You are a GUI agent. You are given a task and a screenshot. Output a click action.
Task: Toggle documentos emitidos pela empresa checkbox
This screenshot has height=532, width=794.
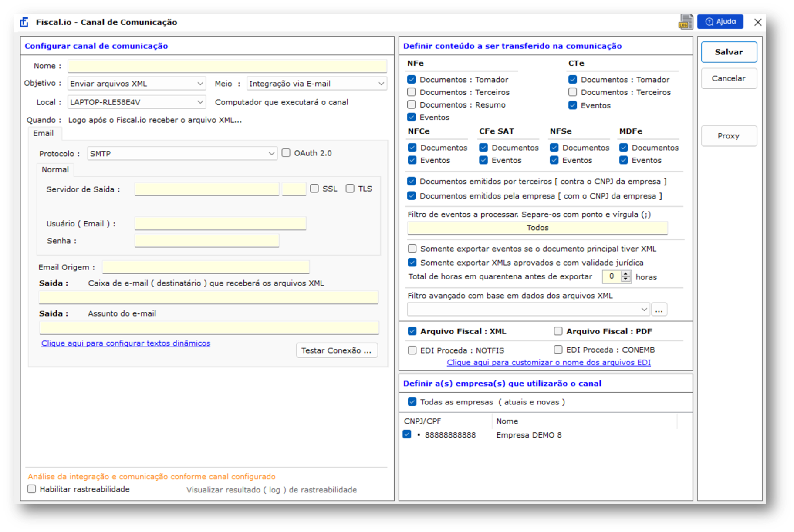coord(412,196)
